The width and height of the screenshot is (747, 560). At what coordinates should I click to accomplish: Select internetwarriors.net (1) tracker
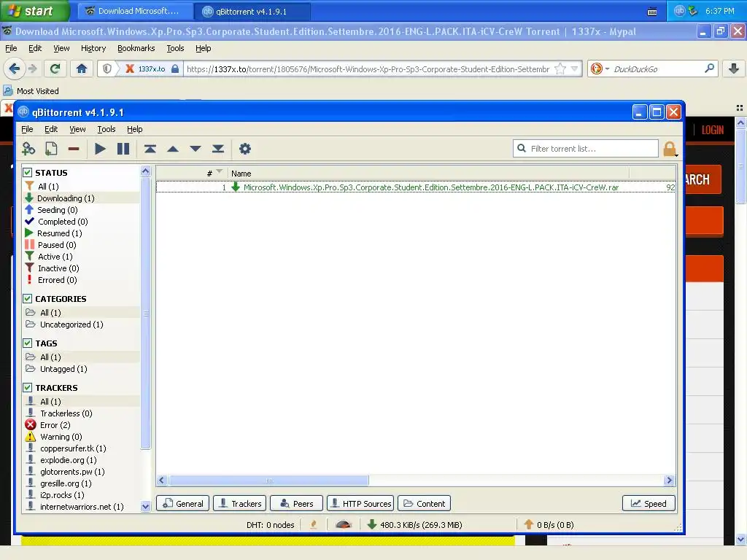(x=82, y=507)
